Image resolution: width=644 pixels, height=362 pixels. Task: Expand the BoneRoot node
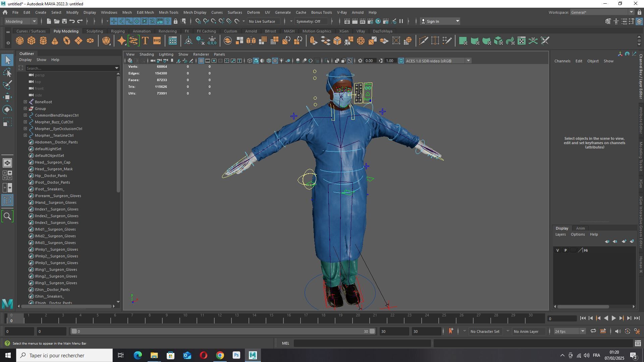coord(25,102)
